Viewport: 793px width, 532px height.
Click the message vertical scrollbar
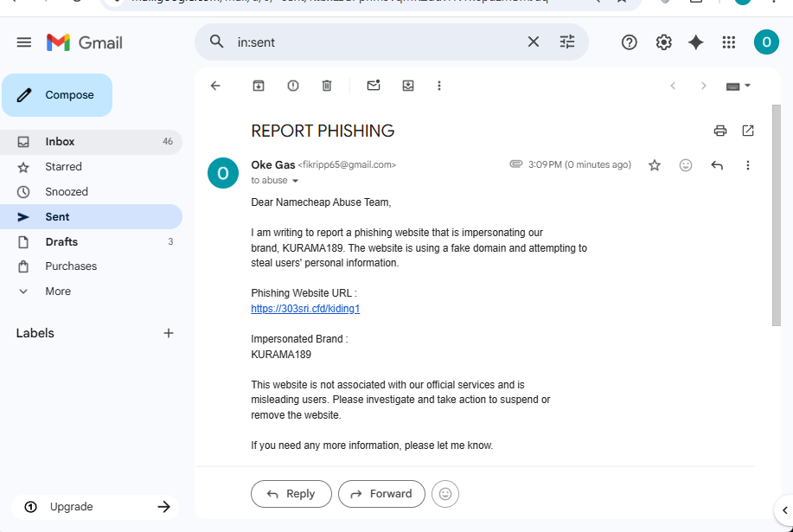[777, 215]
